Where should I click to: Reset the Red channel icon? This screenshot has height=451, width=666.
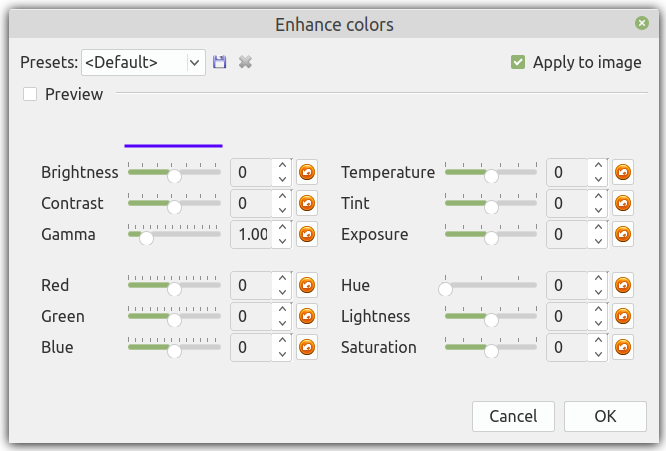(307, 285)
